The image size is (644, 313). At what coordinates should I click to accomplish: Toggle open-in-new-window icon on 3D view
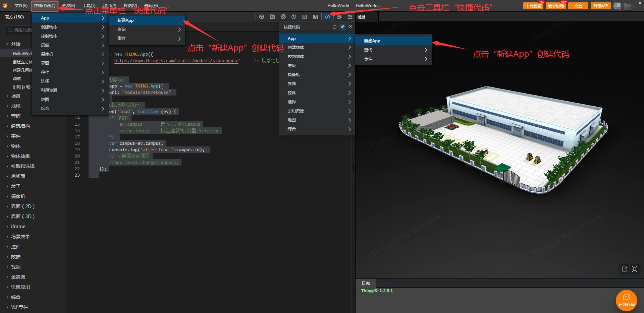point(624,269)
